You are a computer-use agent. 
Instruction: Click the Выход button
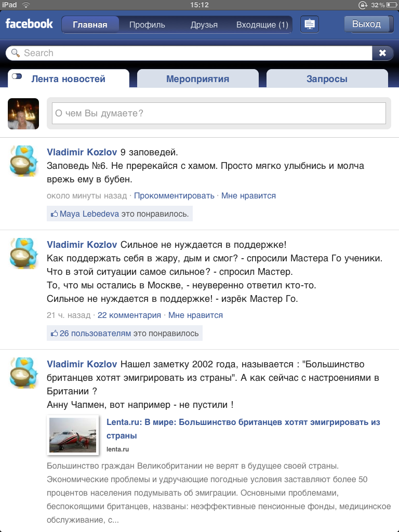366,24
